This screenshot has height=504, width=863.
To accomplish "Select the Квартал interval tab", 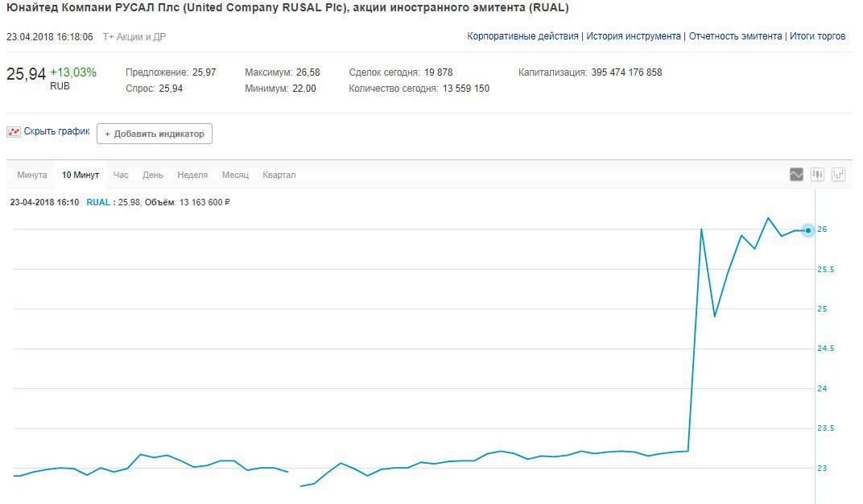I will click(279, 175).
